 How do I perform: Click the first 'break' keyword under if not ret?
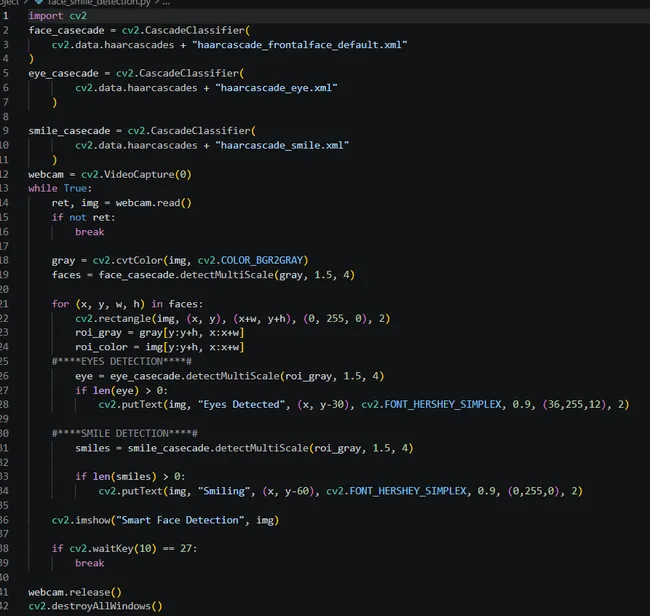(x=90, y=232)
